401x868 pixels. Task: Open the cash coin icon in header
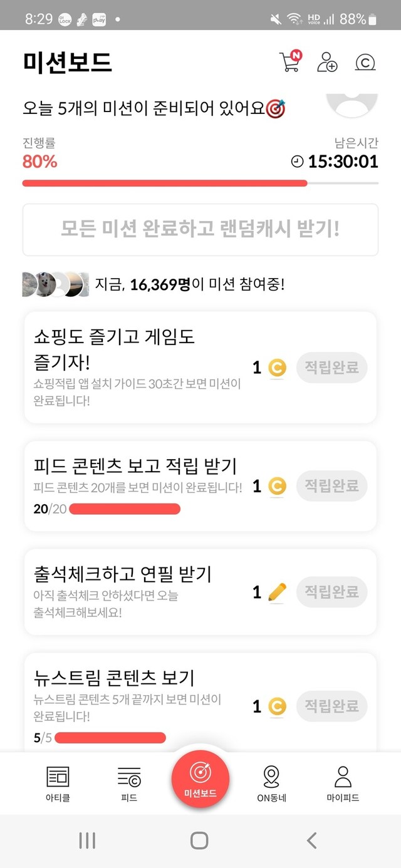pyautogui.click(x=365, y=63)
